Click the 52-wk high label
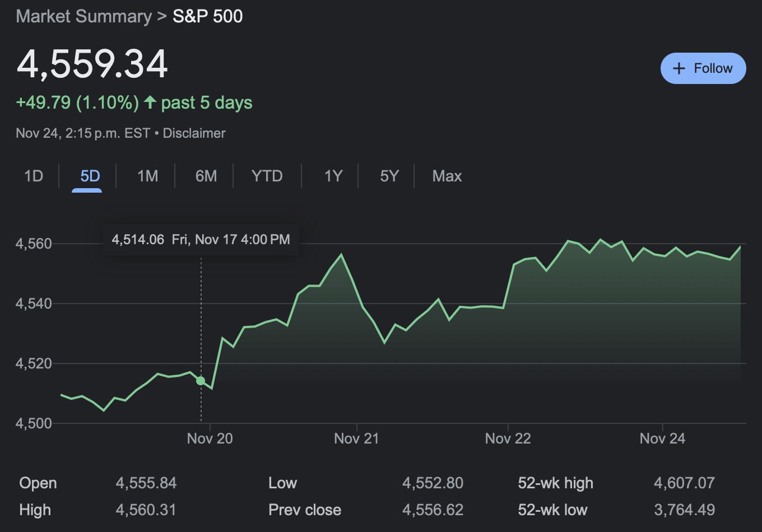The width and height of the screenshot is (762, 532). tap(555, 483)
